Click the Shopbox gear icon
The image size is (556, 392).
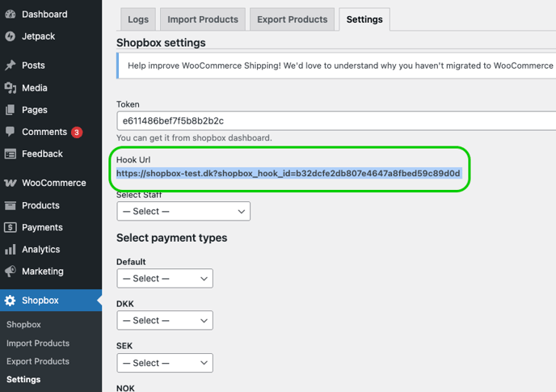10,301
